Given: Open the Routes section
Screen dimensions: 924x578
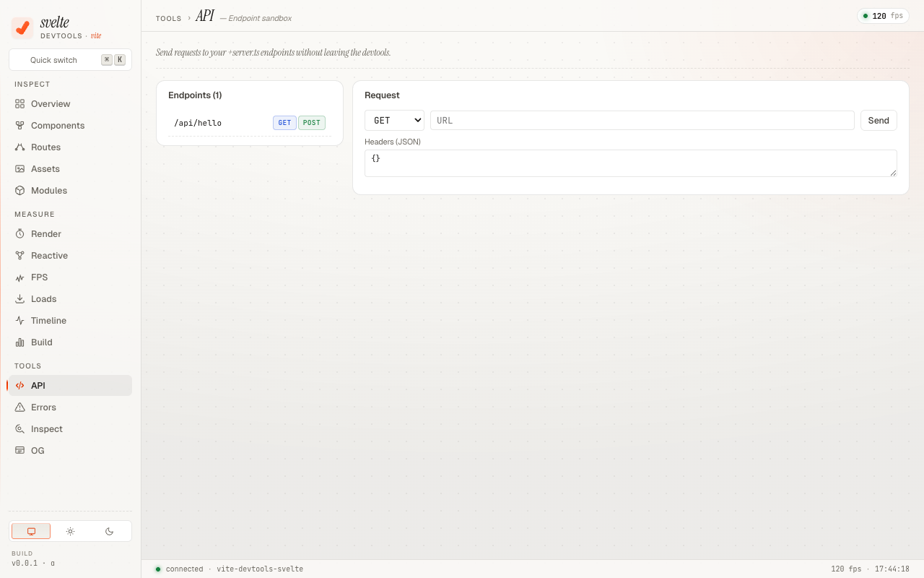Looking at the screenshot, I should click(x=70, y=147).
